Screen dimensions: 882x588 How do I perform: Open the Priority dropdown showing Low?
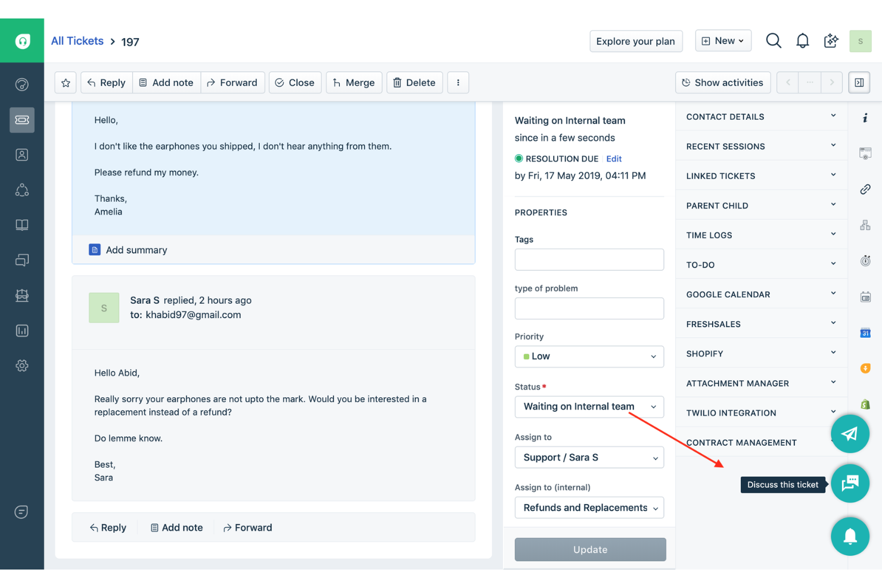pyautogui.click(x=589, y=356)
